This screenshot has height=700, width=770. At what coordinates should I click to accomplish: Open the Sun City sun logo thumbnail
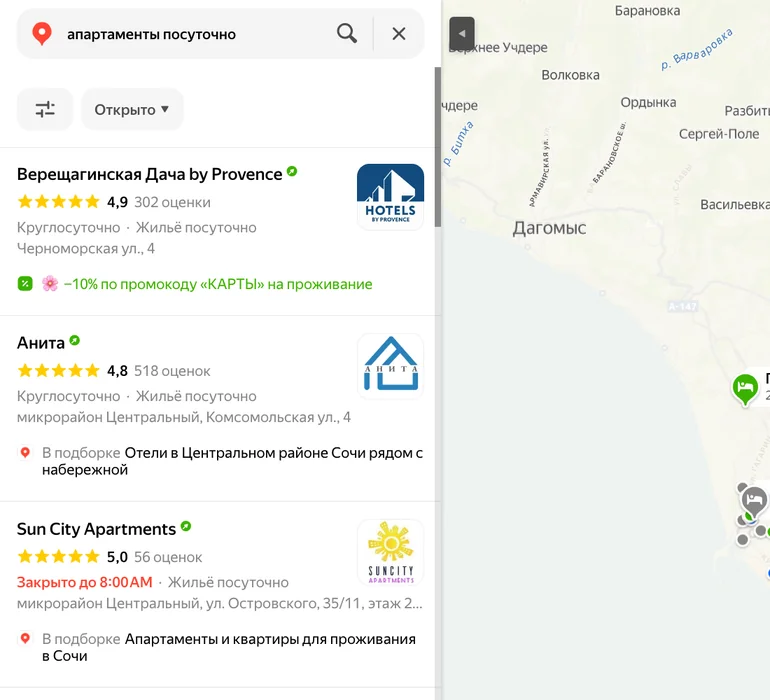tap(390, 552)
